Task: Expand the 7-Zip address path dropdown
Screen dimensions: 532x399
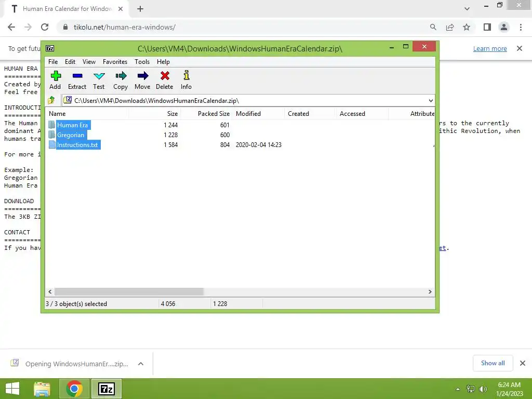Action: click(x=431, y=100)
